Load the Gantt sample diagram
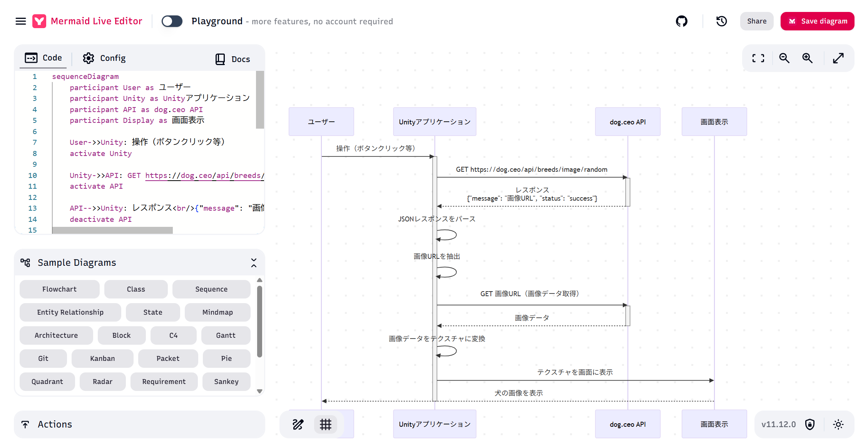Screen dimensions: 868x446 click(226, 335)
